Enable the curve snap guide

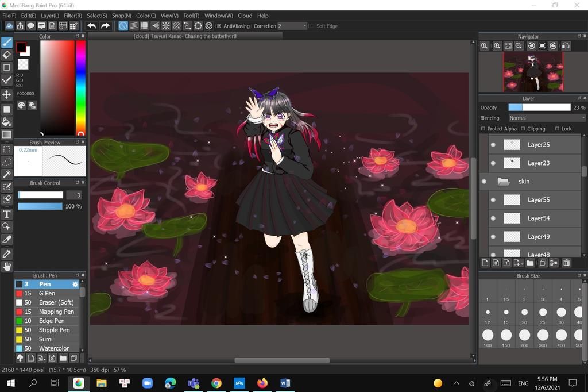(187, 26)
